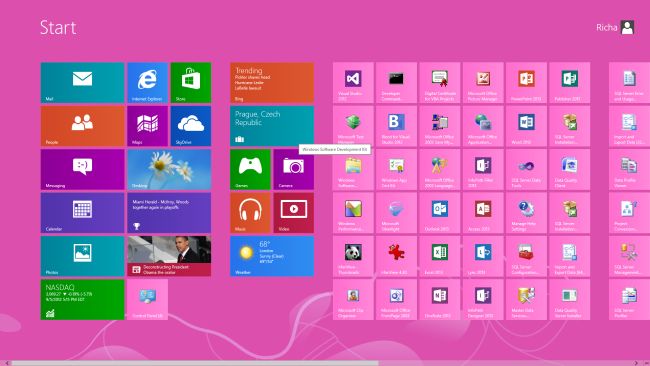
Task: Open the Windows Performance tile
Action: (353, 213)
